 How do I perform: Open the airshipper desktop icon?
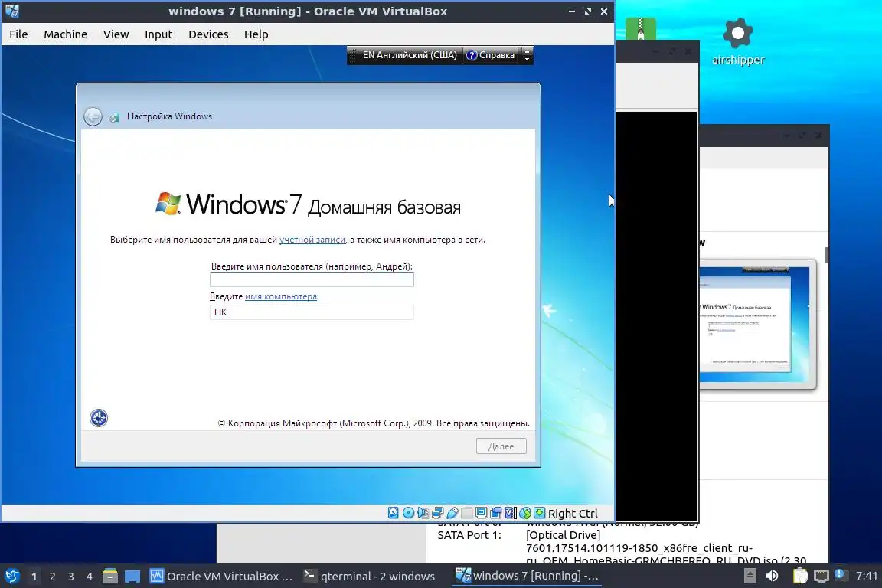[x=738, y=42]
